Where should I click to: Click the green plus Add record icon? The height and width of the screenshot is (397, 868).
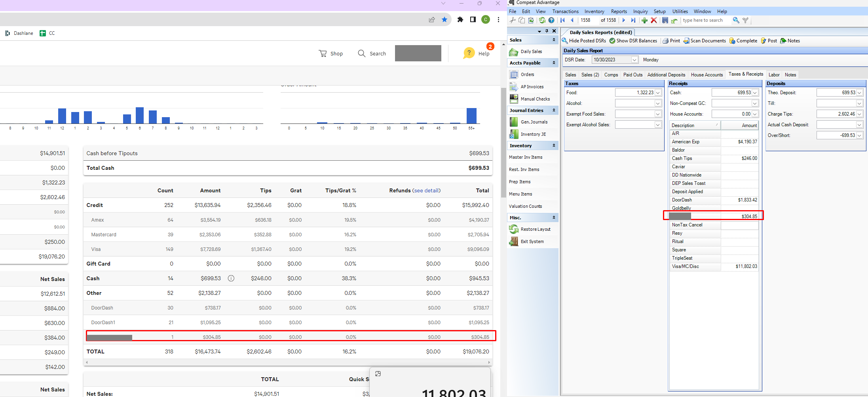[x=644, y=20]
